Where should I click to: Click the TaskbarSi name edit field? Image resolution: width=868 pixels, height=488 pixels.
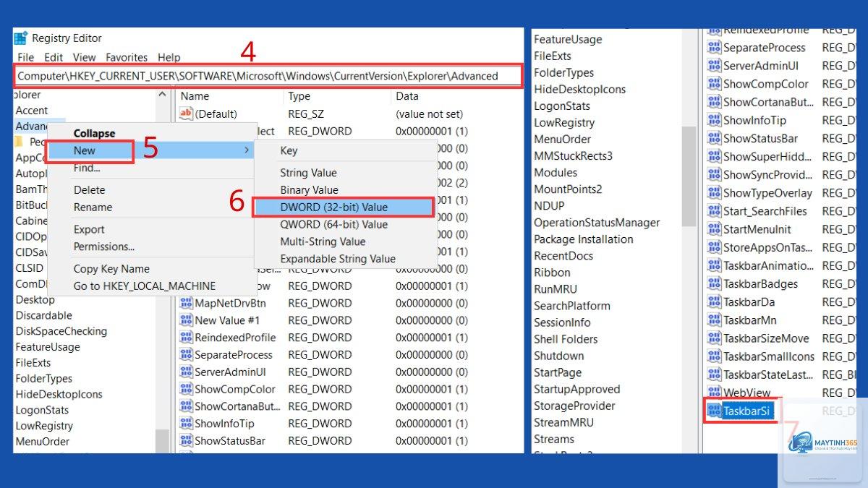748,411
